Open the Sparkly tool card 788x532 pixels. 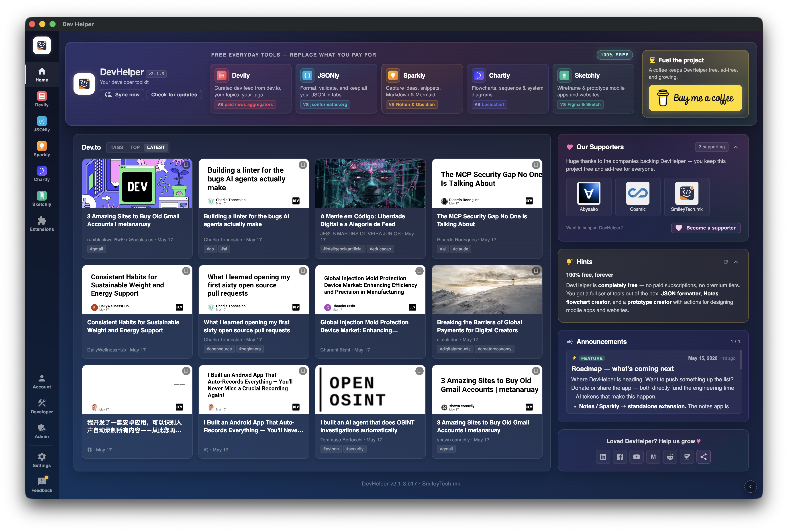[x=422, y=88]
